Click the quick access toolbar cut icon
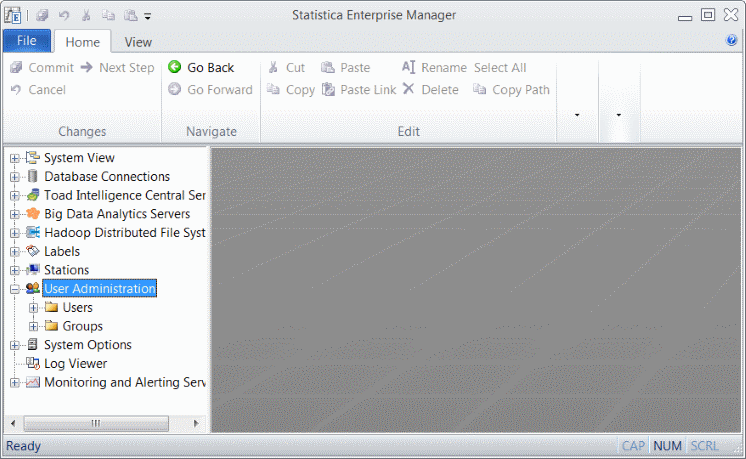The height and width of the screenshot is (459, 746). tap(86, 16)
